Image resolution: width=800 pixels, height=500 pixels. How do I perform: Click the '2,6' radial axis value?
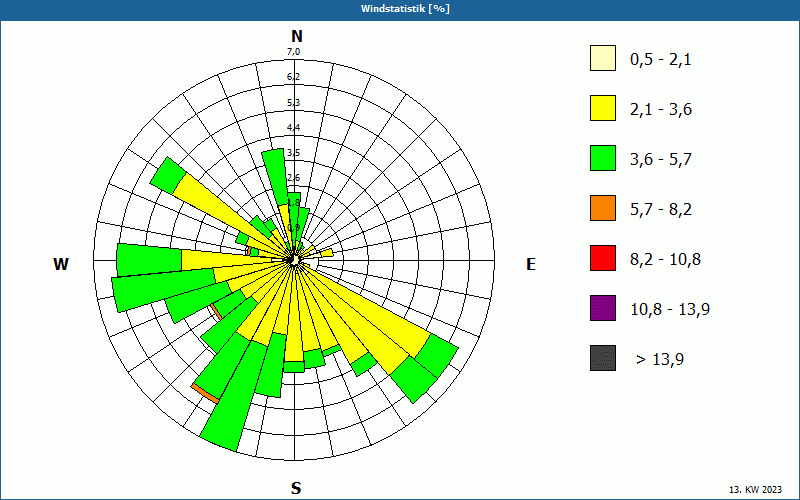pyautogui.click(x=293, y=178)
